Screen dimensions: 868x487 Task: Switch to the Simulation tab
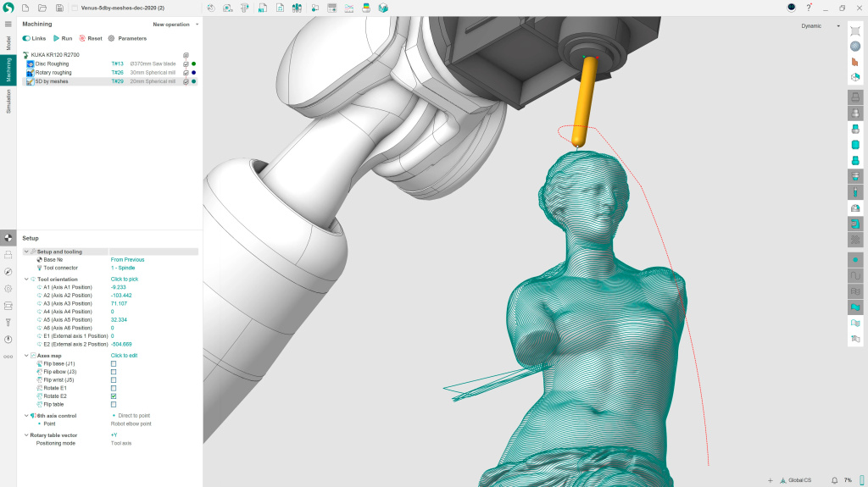click(x=8, y=102)
